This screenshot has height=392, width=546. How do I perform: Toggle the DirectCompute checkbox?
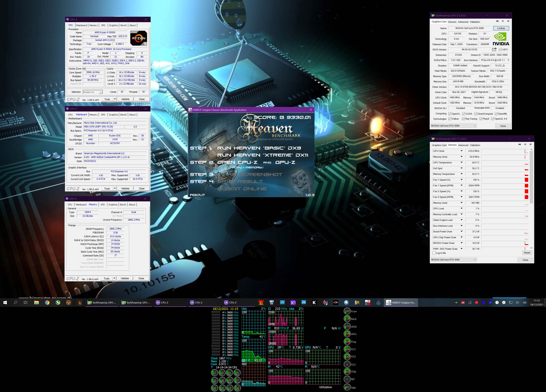click(x=476, y=114)
